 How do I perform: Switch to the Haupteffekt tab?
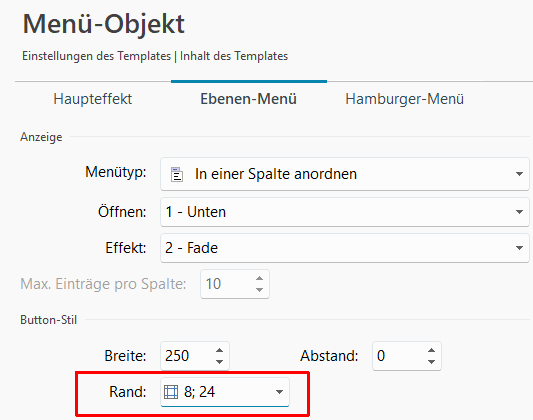(92, 99)
